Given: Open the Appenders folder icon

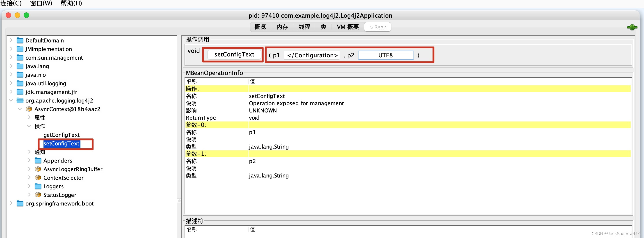Looking at the screenshot, I should tap(38, 160).
